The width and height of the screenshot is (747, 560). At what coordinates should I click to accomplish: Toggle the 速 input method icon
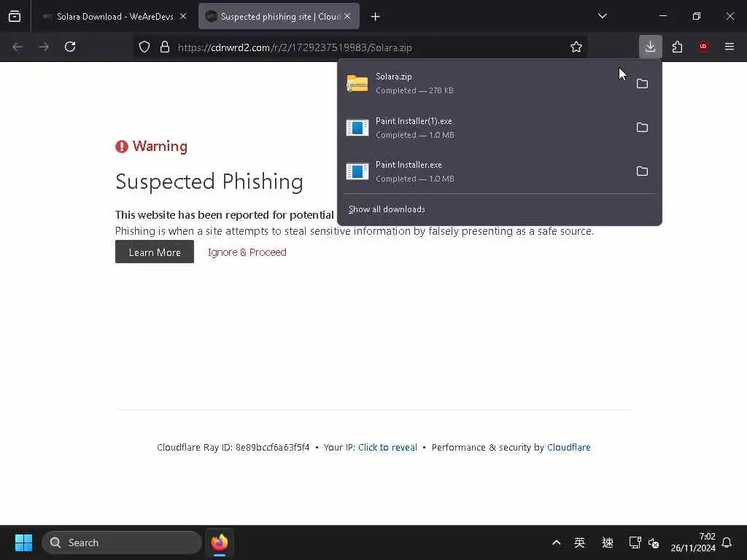(x=608, y=542)
